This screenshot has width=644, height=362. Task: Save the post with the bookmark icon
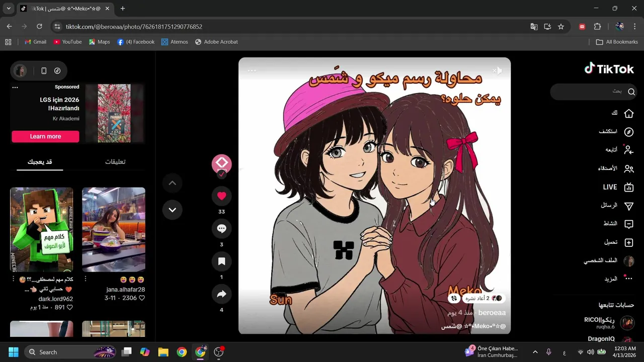pos(221,261)
